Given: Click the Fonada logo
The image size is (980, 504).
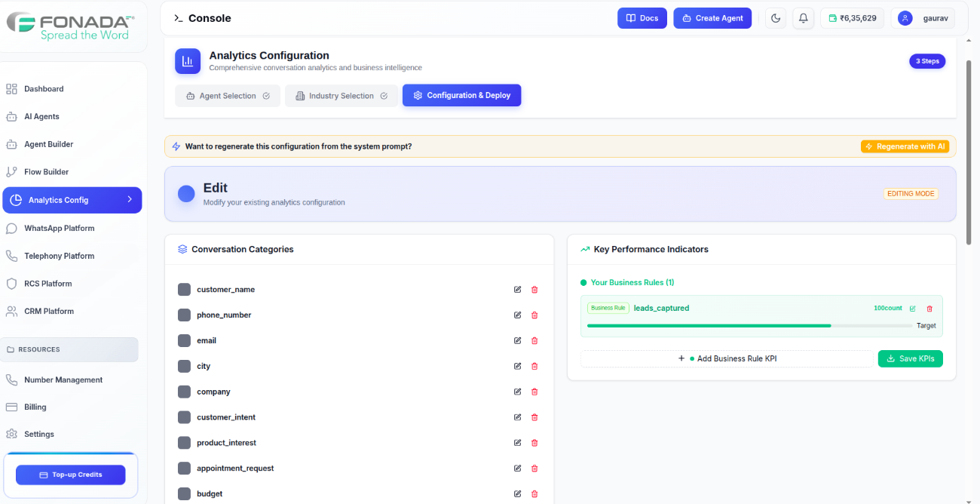Looking at the screenshot, I should tap(71, 26).
